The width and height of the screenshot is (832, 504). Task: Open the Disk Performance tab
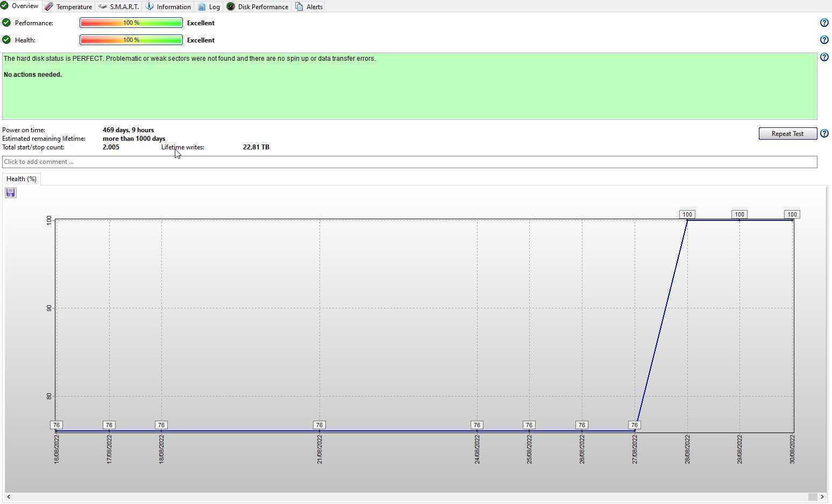pos(258,7)
